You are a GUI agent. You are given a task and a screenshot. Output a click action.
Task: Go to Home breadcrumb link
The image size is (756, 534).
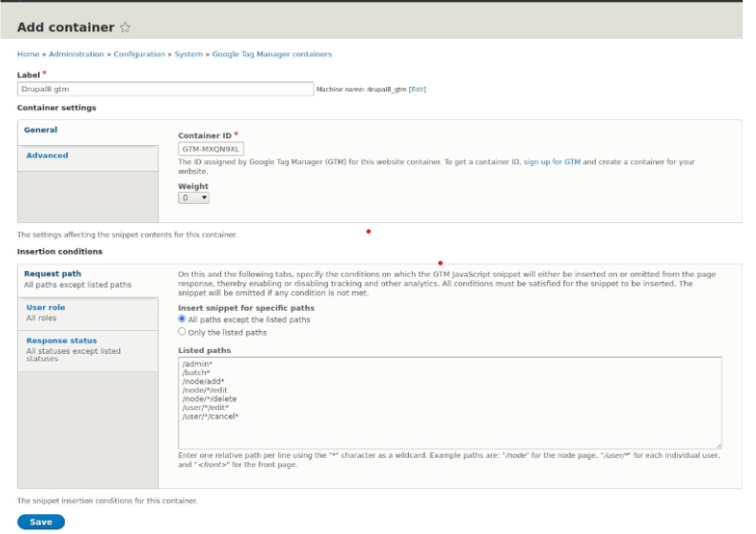[x=28, y=54]
